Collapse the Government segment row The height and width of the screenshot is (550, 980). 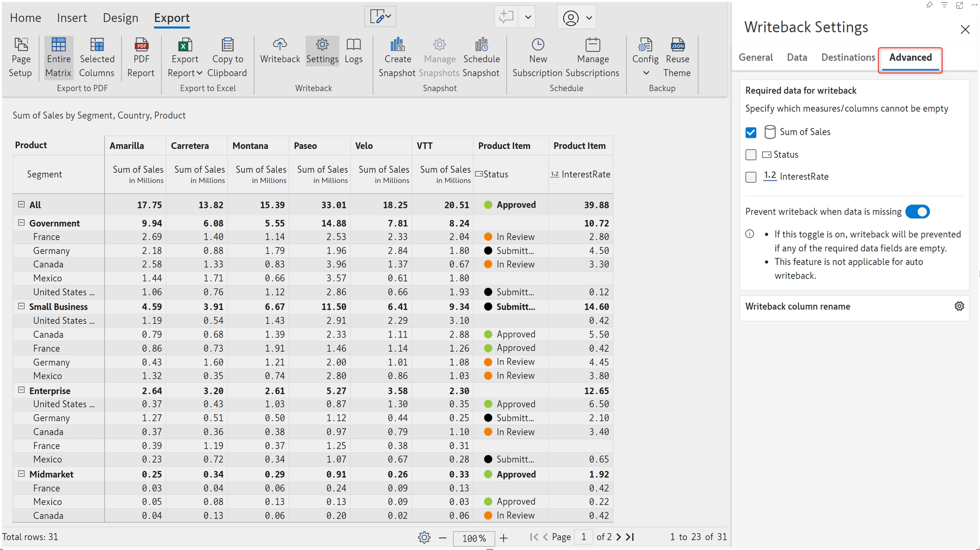click(x=21, y=223)
